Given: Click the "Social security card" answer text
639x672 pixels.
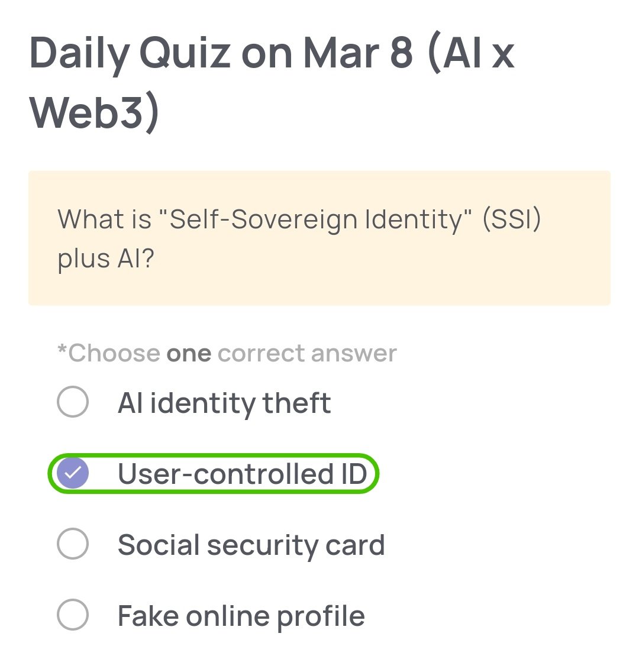Looking at the screenshot, I should click(x=251, y=545).
